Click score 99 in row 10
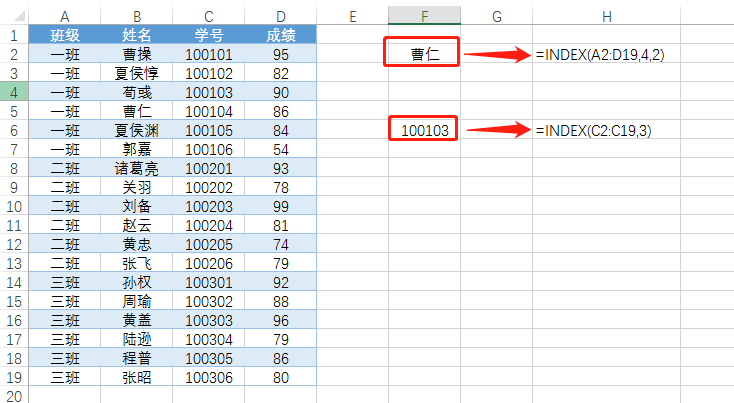The width and height of the screenshot is (734, 403). [280, 206]
